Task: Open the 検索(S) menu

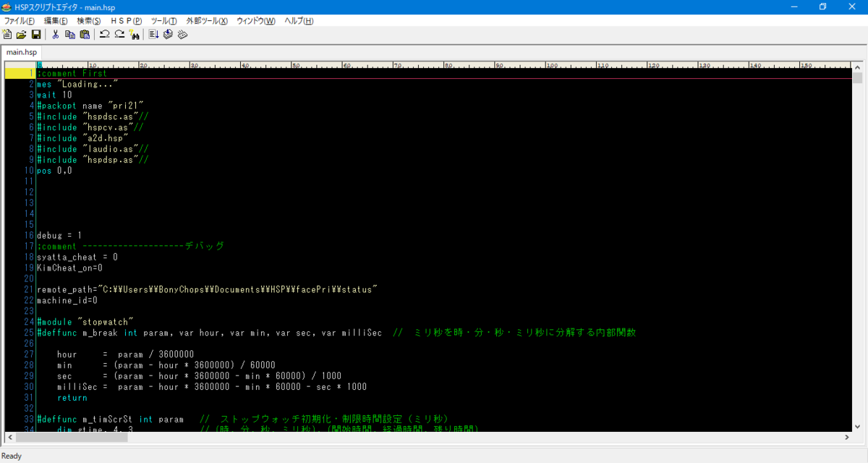Action: pos(89,21)
